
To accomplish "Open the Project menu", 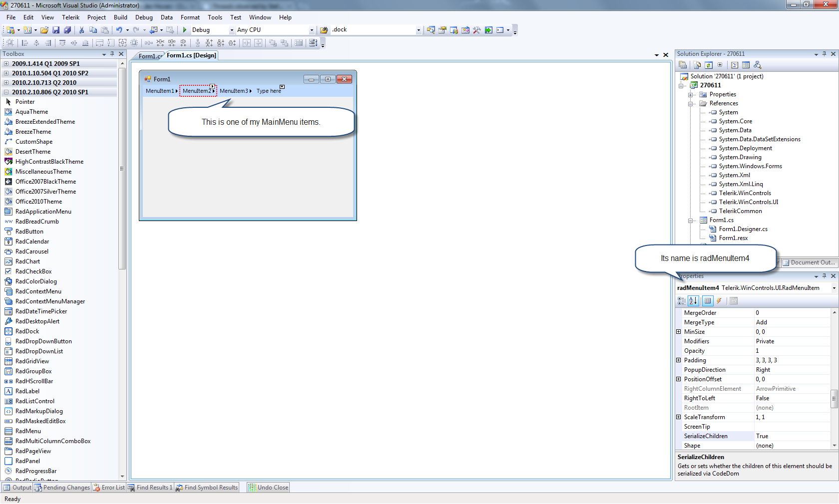I will pyautogui.click(x=96, y=17).
